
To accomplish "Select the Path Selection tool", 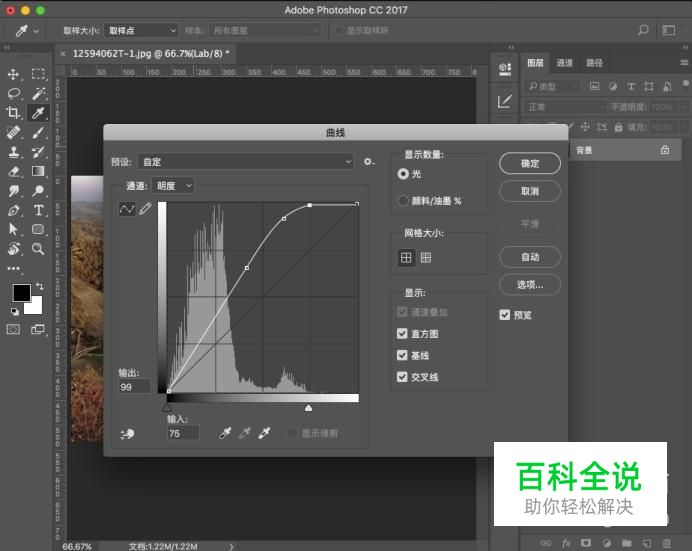I will click(x=13, y=229).
